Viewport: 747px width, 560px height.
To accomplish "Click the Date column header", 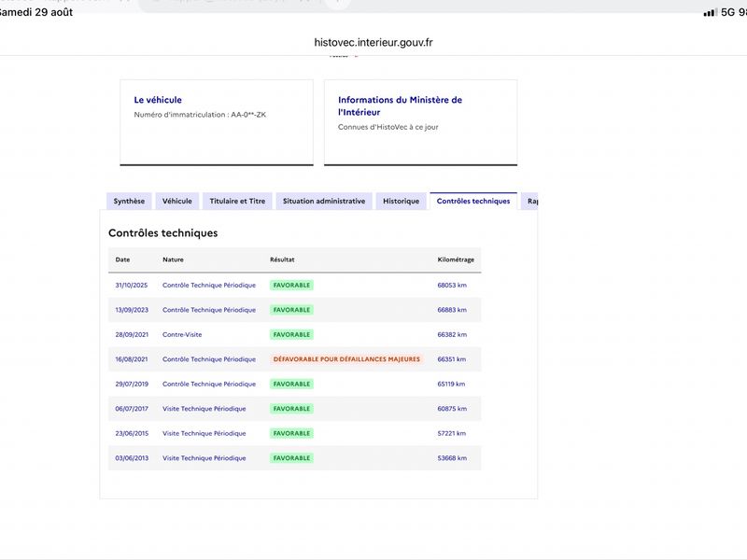I will 122,259.
